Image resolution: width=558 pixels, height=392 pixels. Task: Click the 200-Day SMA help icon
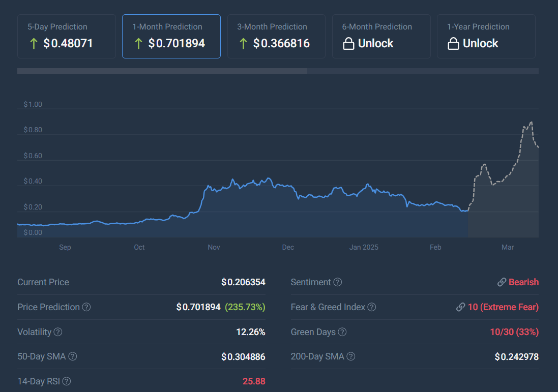coord(351,356)
